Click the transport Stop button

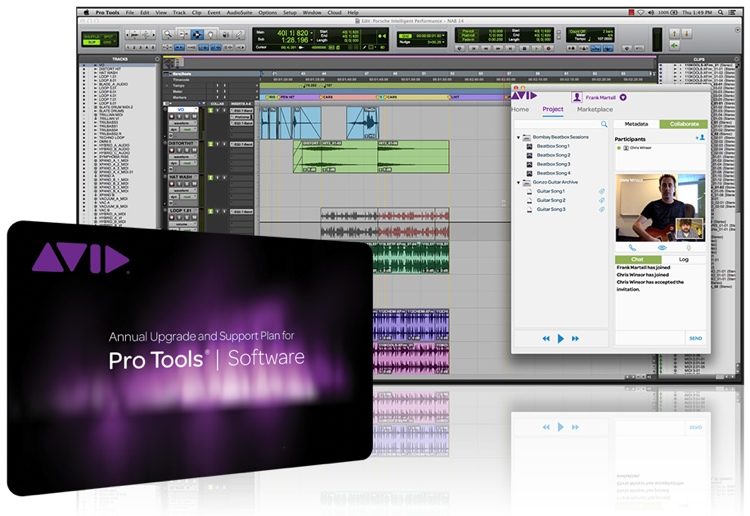(524, 48)
